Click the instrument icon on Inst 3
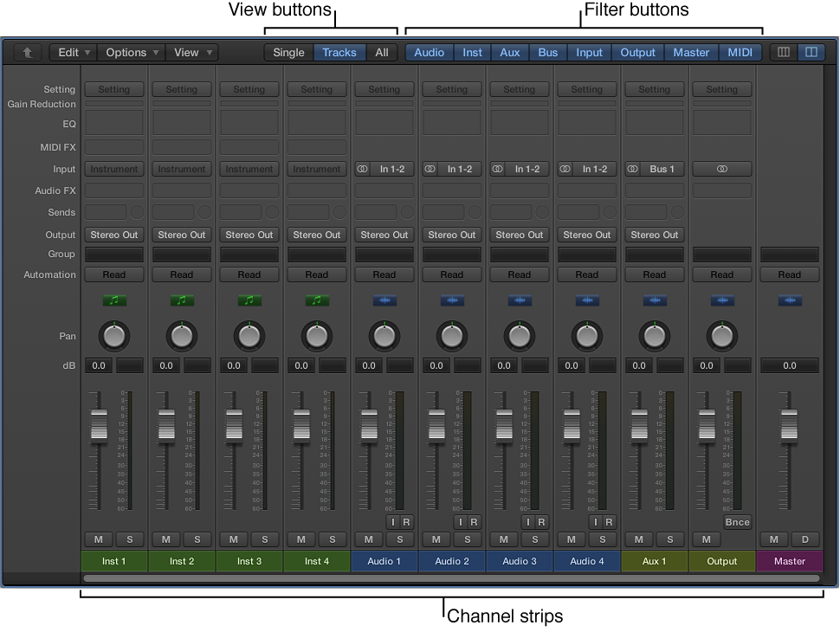This screenshot has height=632, width=840. coord(249,300)
